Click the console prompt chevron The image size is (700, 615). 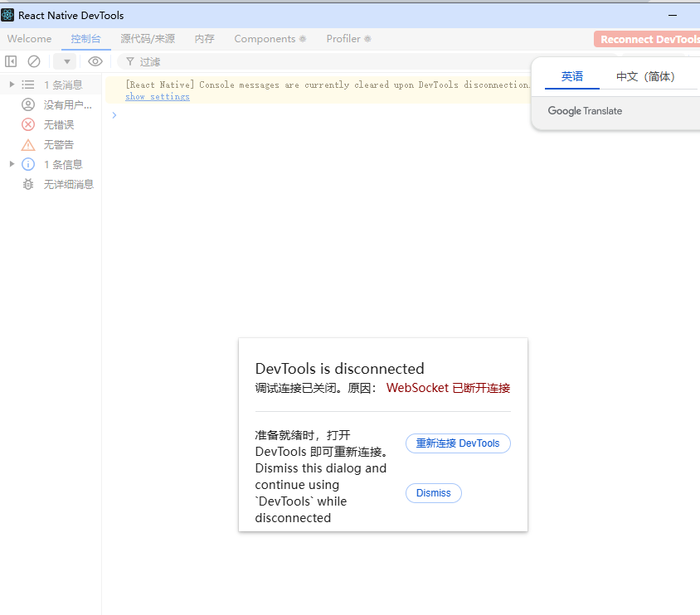114,115
